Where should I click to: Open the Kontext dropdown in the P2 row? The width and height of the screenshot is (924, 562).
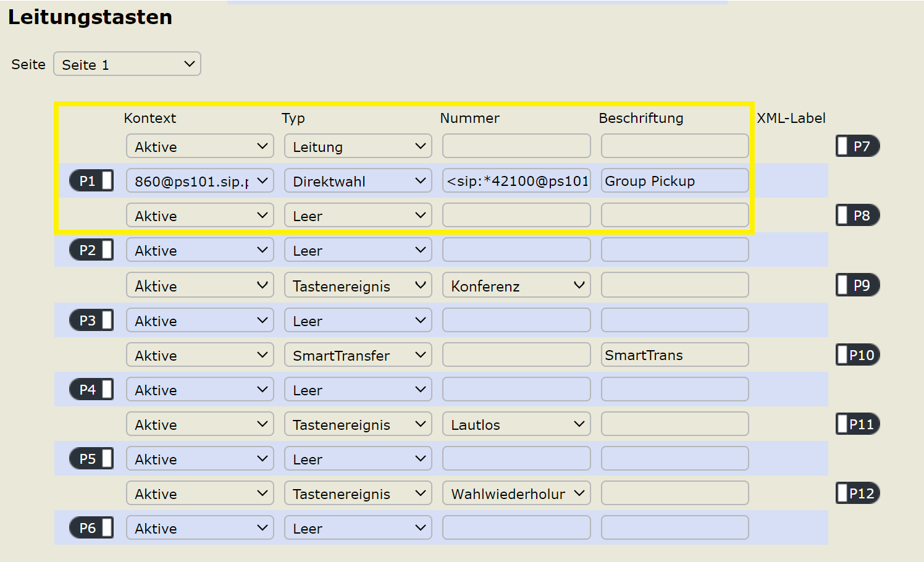pyautogui.click(x=200, y=250)
